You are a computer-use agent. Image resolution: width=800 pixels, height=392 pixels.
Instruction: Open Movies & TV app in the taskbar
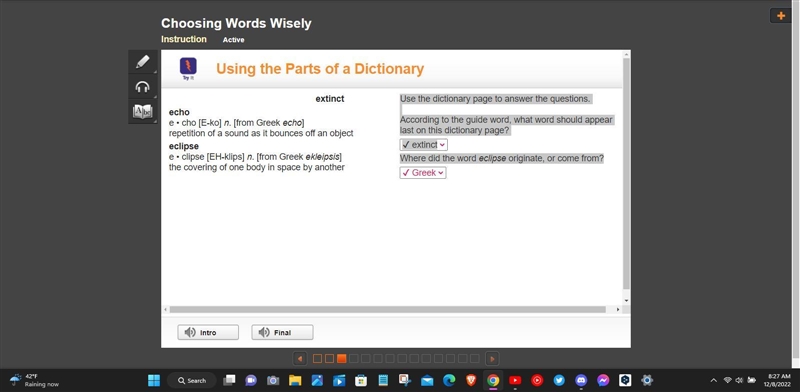(x=339, y=380)
